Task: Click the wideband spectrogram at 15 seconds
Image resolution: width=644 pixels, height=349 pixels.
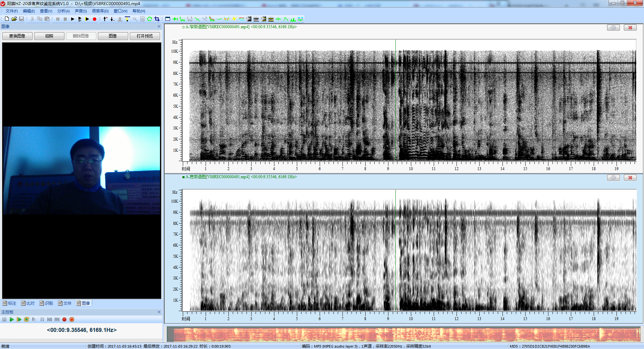Action: [x=525, y=251]
